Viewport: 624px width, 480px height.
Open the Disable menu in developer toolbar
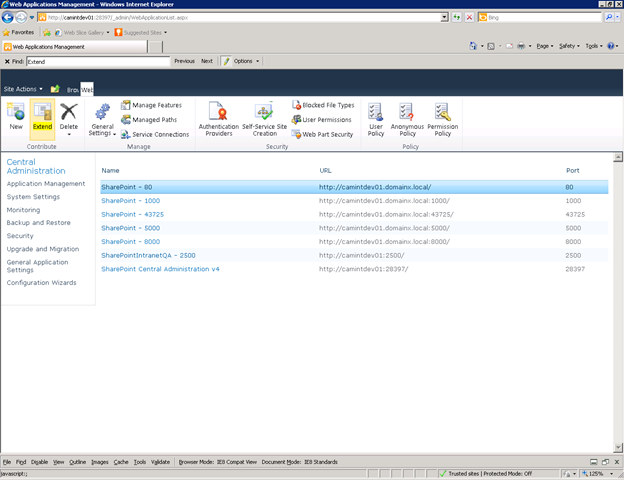point(39,462)
